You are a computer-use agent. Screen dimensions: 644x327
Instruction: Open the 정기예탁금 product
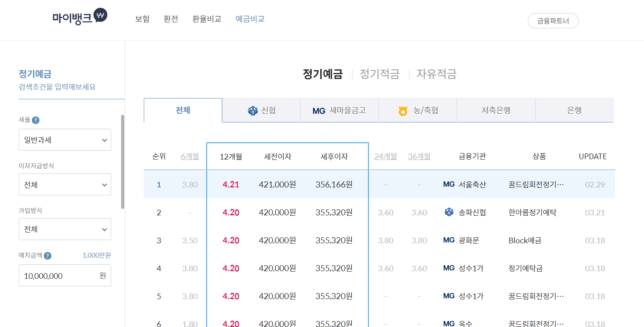coord(526,268)
